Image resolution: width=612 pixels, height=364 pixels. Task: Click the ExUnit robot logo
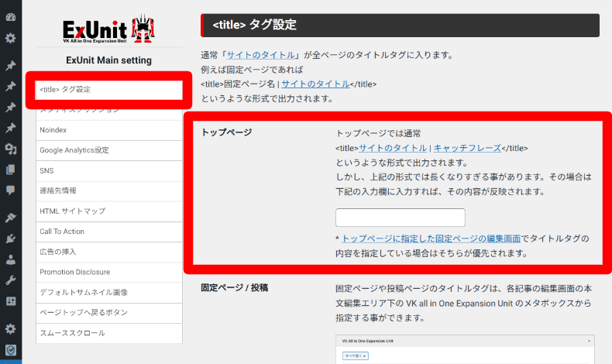coord(109,29)
